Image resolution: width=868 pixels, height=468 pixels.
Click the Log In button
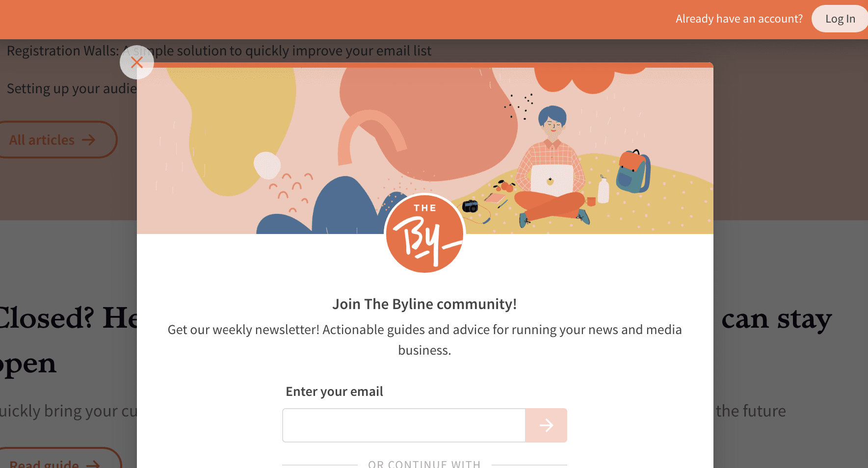pos(840,19)
